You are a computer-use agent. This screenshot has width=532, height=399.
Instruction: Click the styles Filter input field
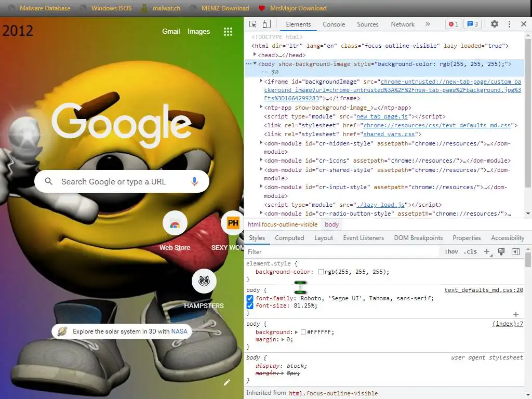pyautogui.click(x=341, y=252)
